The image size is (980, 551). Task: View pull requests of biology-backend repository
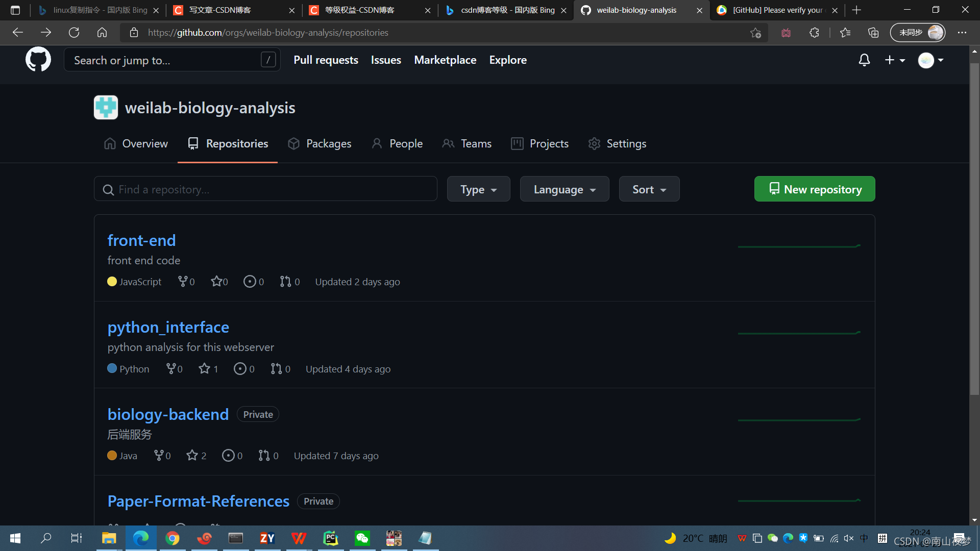click(x=268, y=456)
